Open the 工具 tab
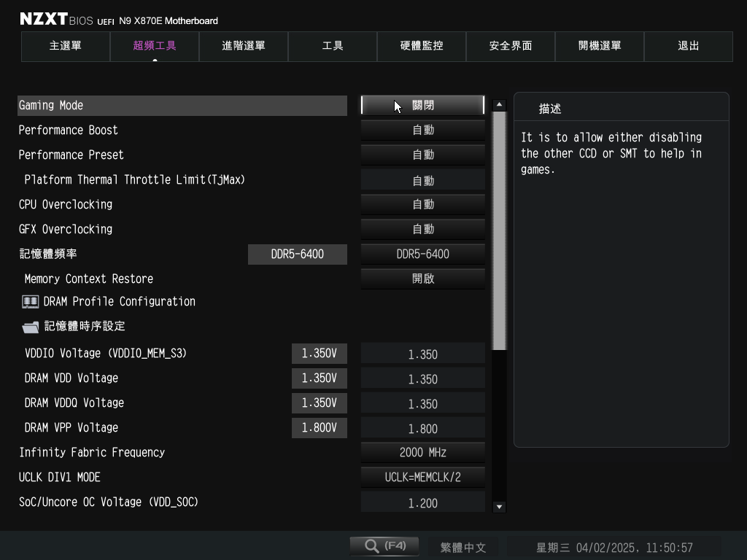The width and height of the screenshot is (747, 560). pyautogui.click(x=333, y=46)
